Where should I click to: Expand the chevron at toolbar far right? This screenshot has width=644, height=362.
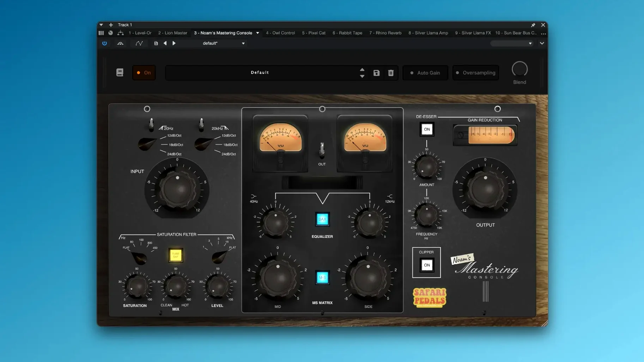(x=542, y=43)
